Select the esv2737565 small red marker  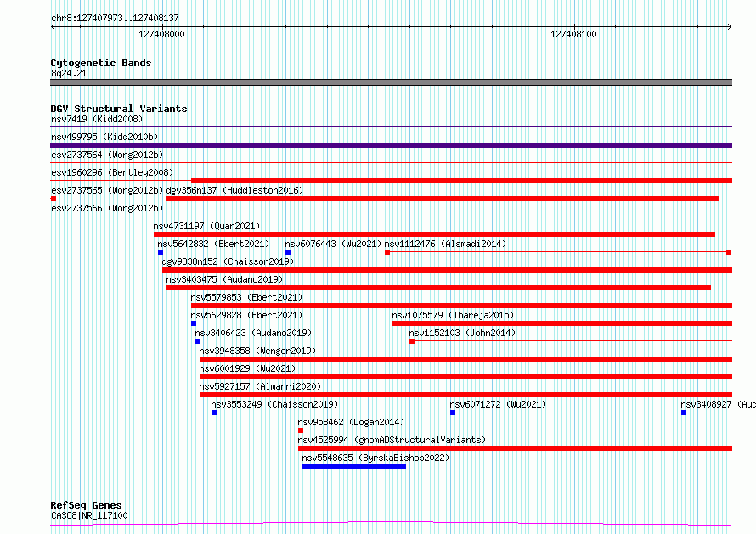(54, 199)
